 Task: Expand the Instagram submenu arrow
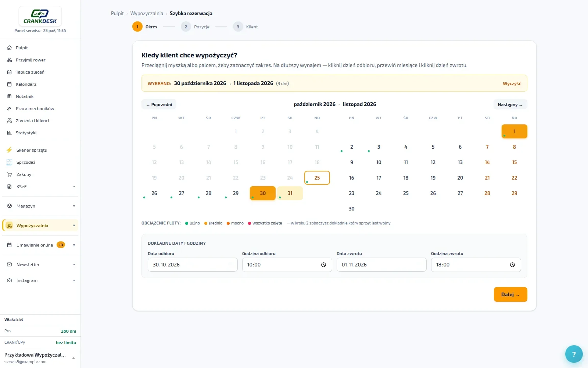click(74, 280)
